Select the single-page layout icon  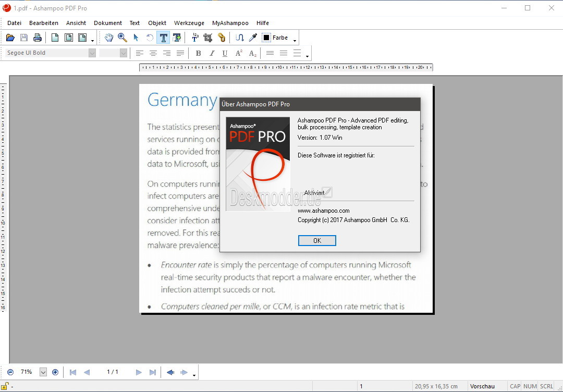click(55, 38)
